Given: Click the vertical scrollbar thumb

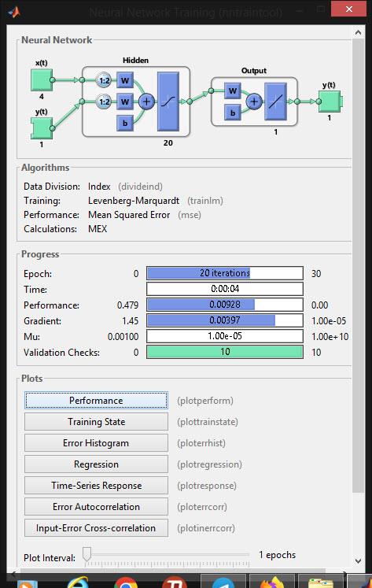Looking at the screenshot, I should click(358, 266).
